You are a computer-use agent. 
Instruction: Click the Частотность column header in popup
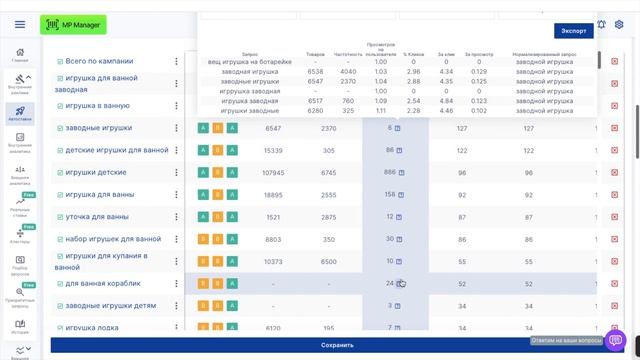coord(348,54)
